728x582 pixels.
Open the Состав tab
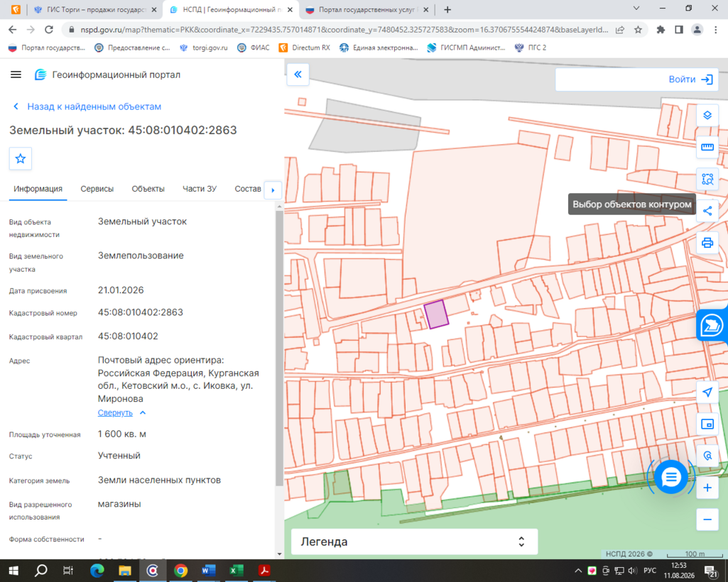[x=247, y=189]
